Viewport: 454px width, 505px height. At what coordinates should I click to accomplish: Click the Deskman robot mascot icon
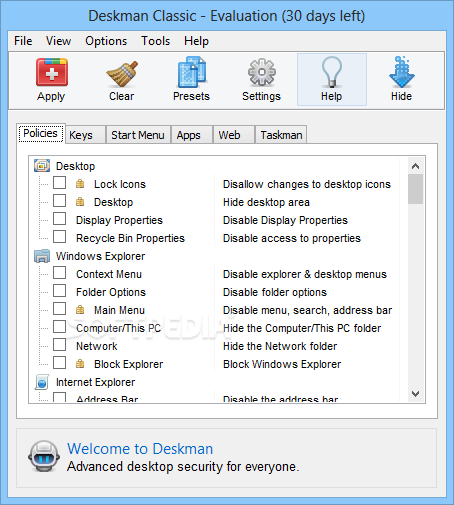44,456
